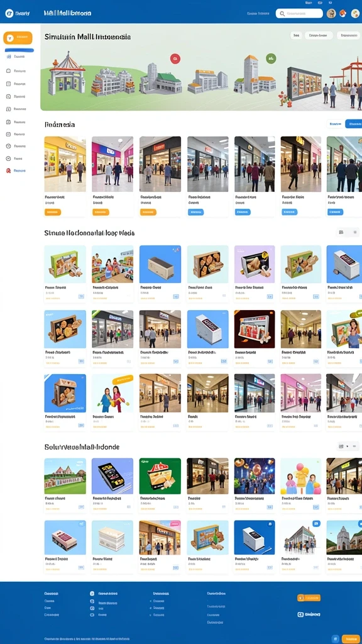This screenshot has height=644, width=362.
Task: Click the orange button at footer bottom corner
Action: (352, 639)
